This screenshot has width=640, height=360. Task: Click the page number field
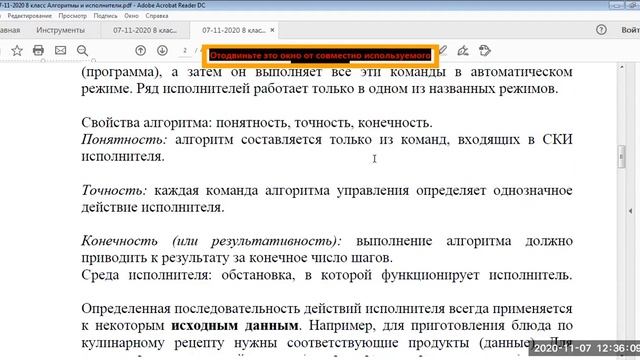185,51
